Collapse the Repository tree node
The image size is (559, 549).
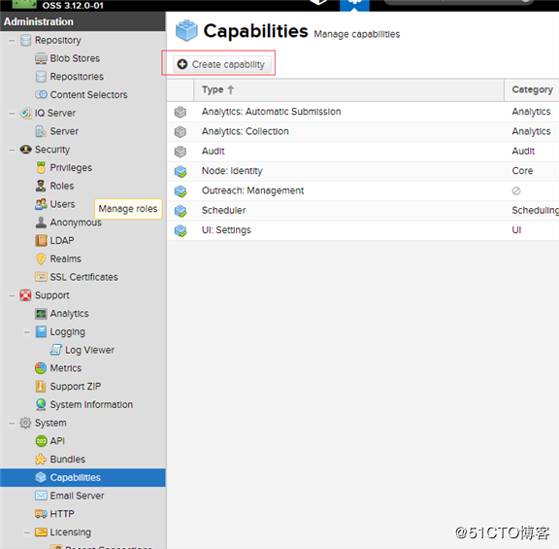[12, 41]
